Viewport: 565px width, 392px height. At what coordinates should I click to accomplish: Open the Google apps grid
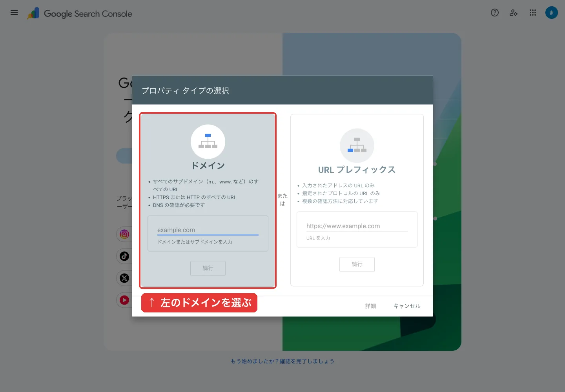click(532, 13)
